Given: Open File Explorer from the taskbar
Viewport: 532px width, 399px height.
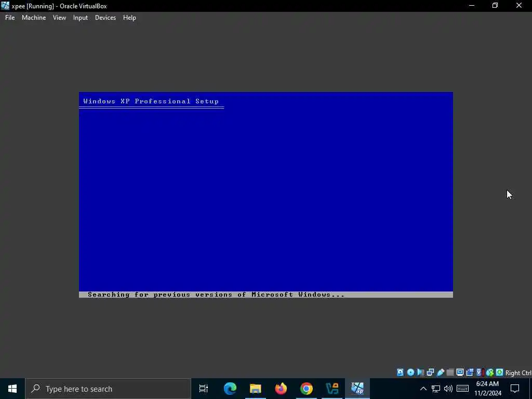Looking at the screenshot, I should pos(255,389).
